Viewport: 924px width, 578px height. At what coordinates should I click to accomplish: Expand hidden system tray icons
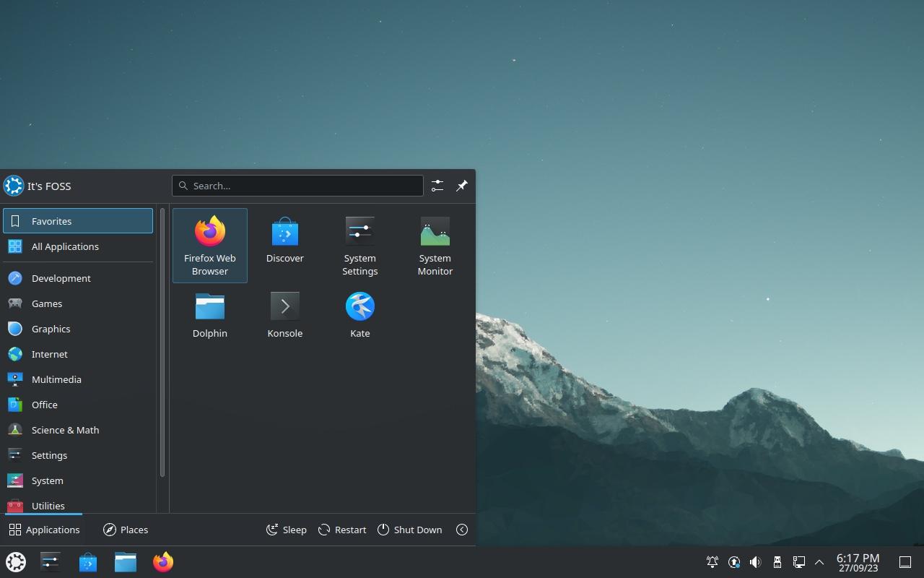819,561
